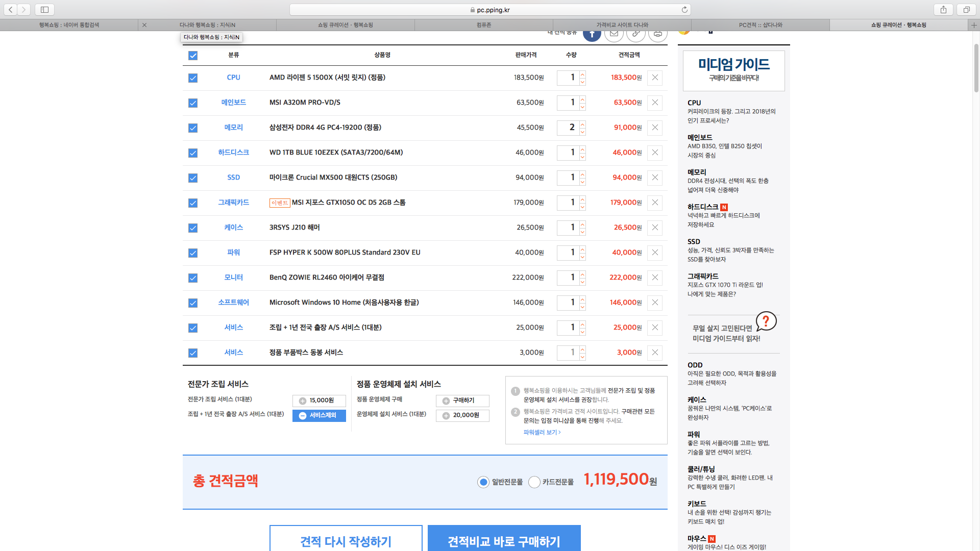Close the 다나와 행복쇼핑 : 지식iN tab
980x551 pixels.
144,25
